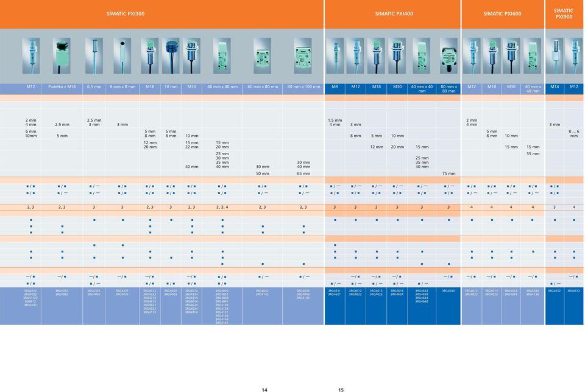The height and width of the screenshot is (392, 585).
Task: Select the PXI400 40 mm x 40 mm sensor photo
Action: point(422,55)
